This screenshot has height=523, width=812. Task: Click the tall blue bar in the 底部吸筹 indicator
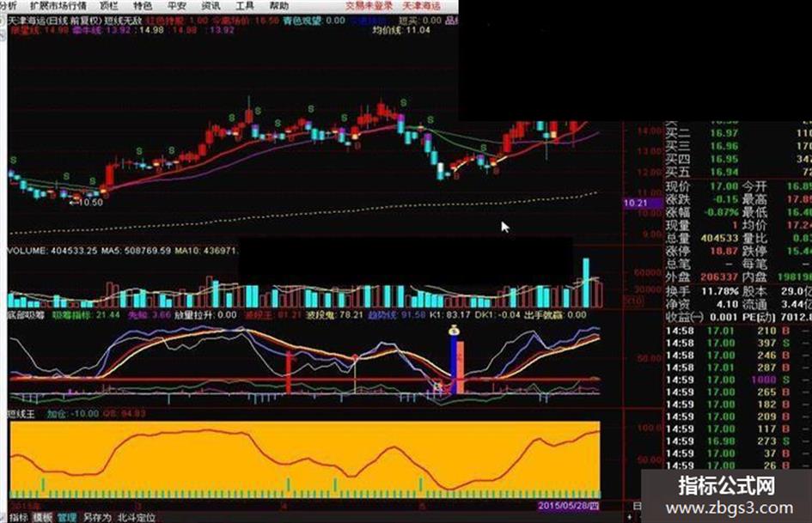click(x=453, y=364)
